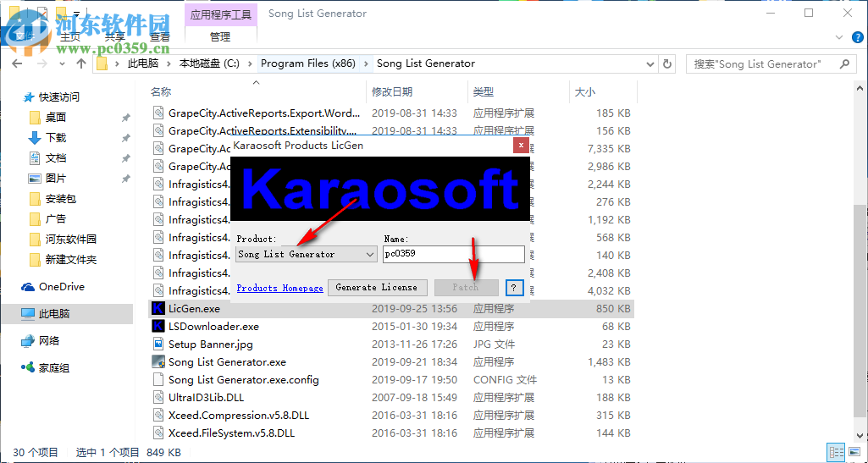The image size is (868, 463).
Task: Expand breadcrumb arrow after 本地磁盘 (C:)
Action: (249, 63)
